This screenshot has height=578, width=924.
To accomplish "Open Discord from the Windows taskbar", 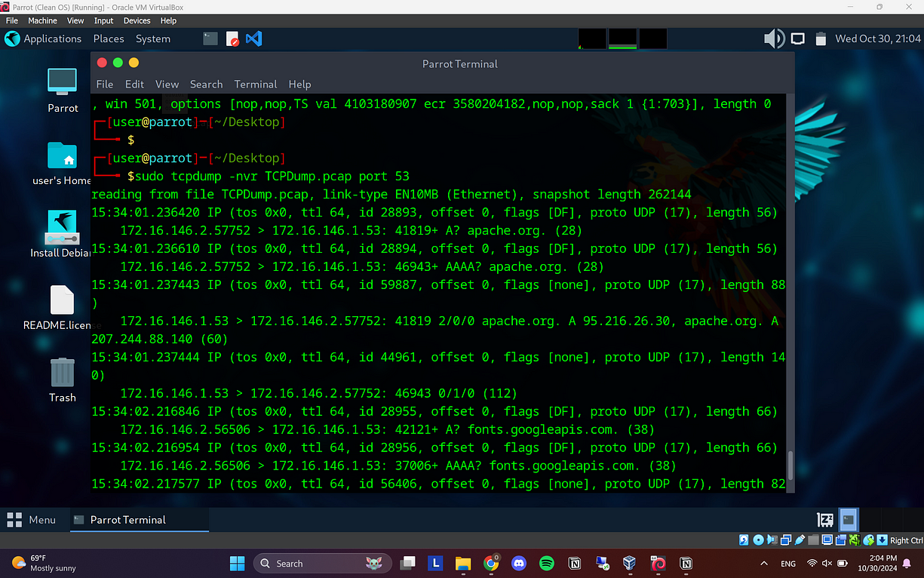I will coord(519,563).
